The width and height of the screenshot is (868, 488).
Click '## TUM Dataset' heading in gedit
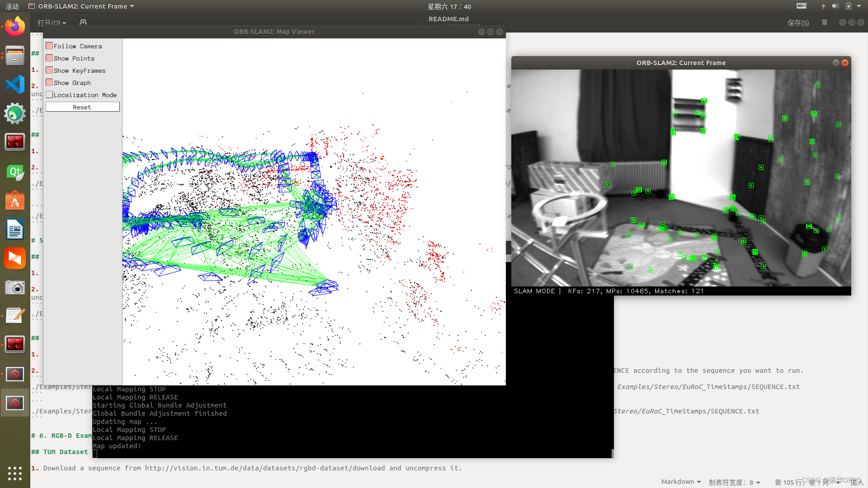[60, 452]
